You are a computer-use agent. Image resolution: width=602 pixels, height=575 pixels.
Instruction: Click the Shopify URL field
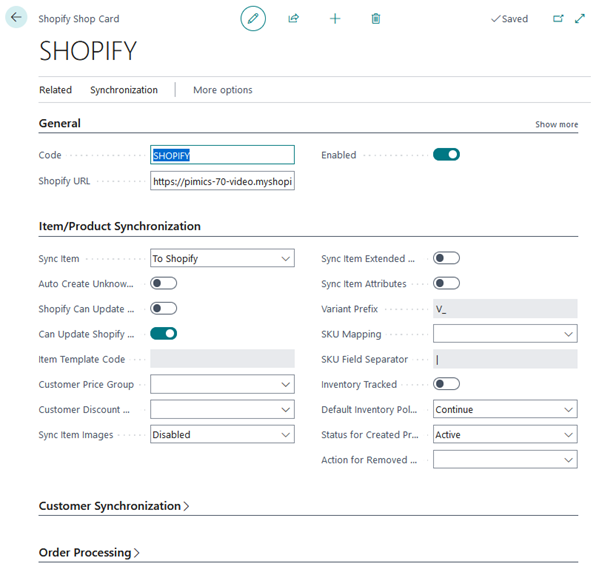pyautogui.click(x=222, y=181)
